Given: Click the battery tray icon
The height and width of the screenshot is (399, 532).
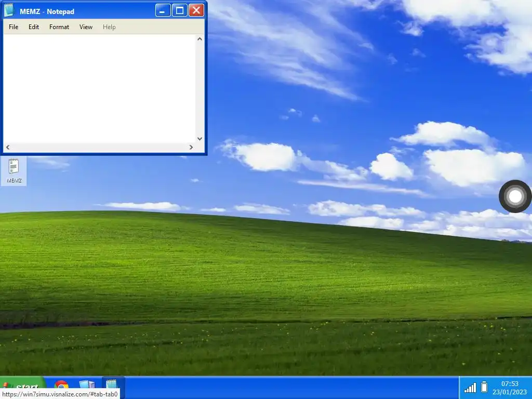Looking at the screenshot, I should (x=485, y=387).
